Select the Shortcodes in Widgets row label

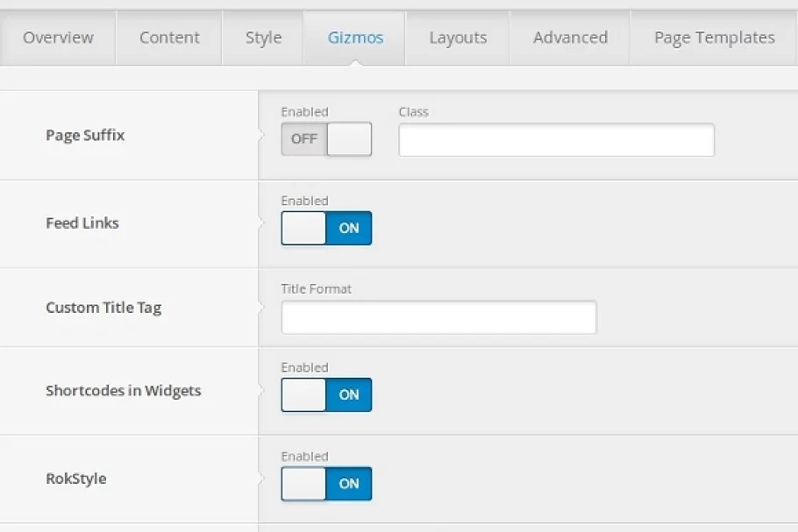click(x=124, y=391)
